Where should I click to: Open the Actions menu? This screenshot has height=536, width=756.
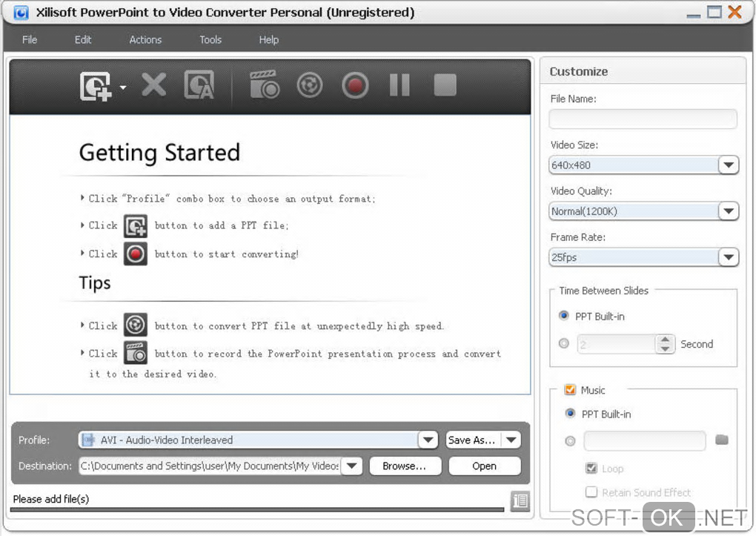tap(145, 39)
